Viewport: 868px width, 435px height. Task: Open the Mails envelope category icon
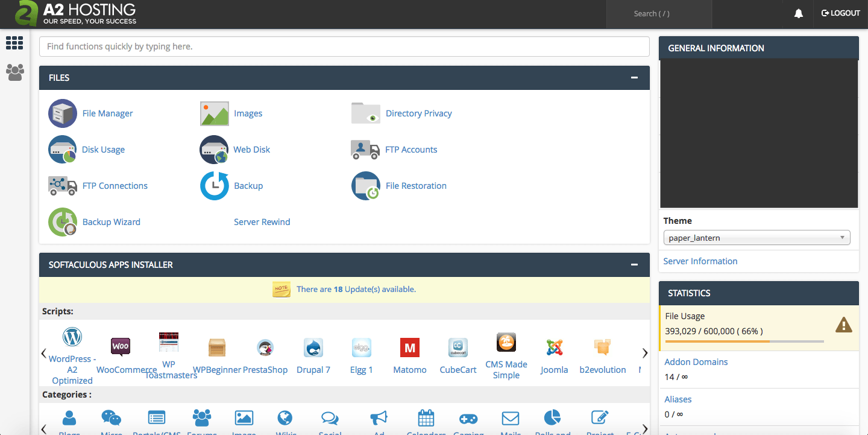tap(511, 418)
